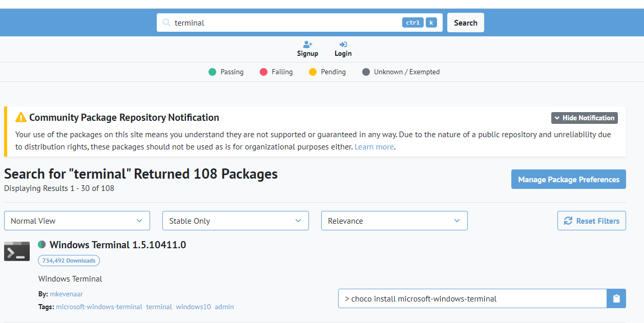
Task: Click the green Passing status dot
Action: tap(213, 72)
